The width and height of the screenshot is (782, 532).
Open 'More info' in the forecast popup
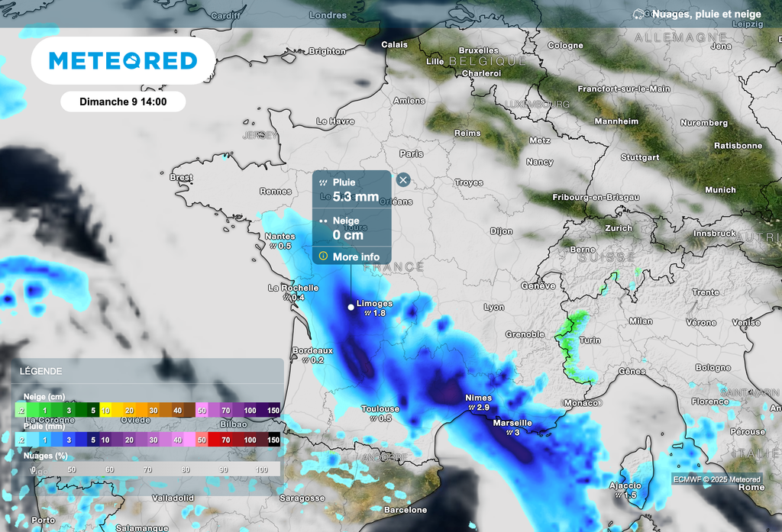click(356, 256)
